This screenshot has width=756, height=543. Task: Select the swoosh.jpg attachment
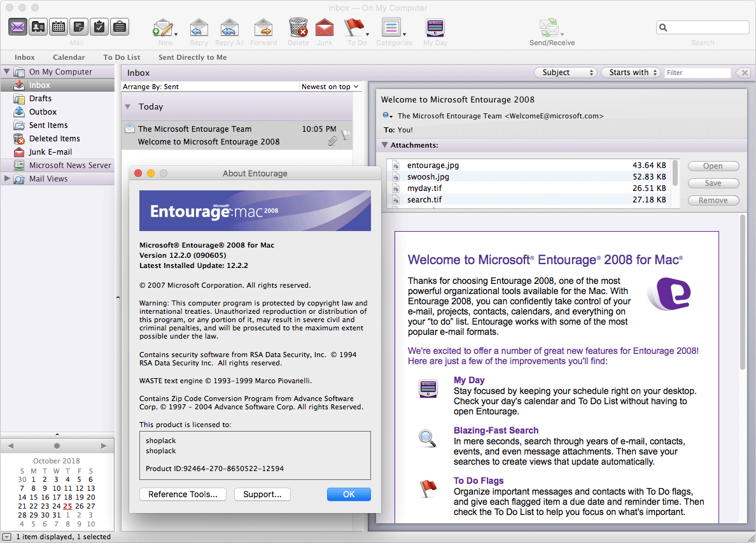529,177
